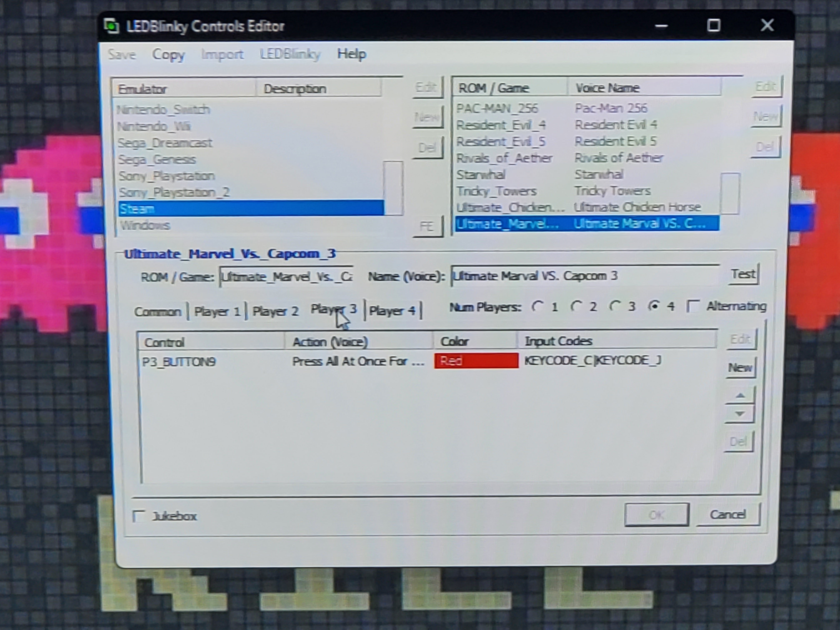This screenshot has width=840, height=630.
Task: Set Num Players to 2
Action: click(x=584, y=306)
